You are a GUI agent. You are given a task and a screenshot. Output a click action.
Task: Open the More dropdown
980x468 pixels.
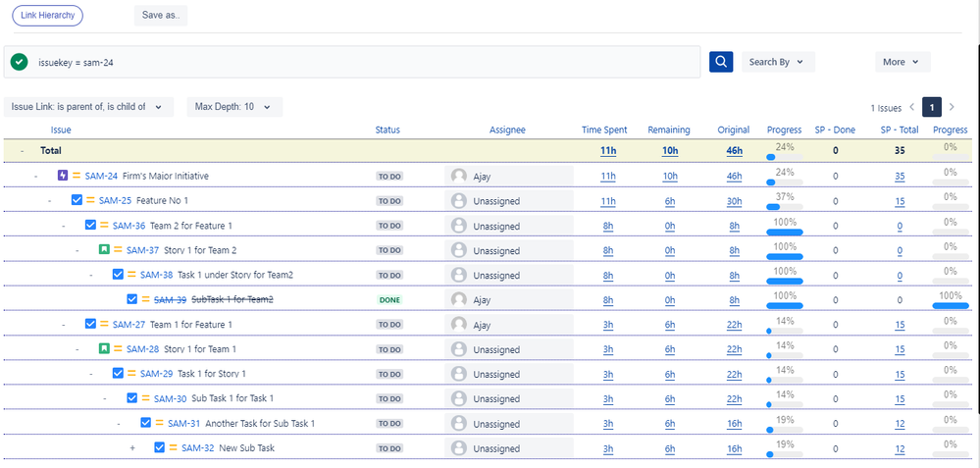click(x=903, y=62)
